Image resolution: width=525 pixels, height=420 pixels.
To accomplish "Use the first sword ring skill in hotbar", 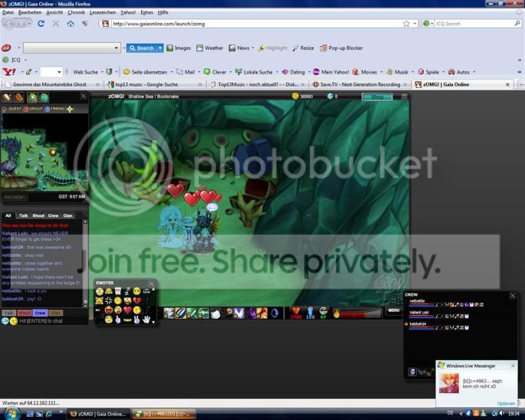I will [169, 314].
